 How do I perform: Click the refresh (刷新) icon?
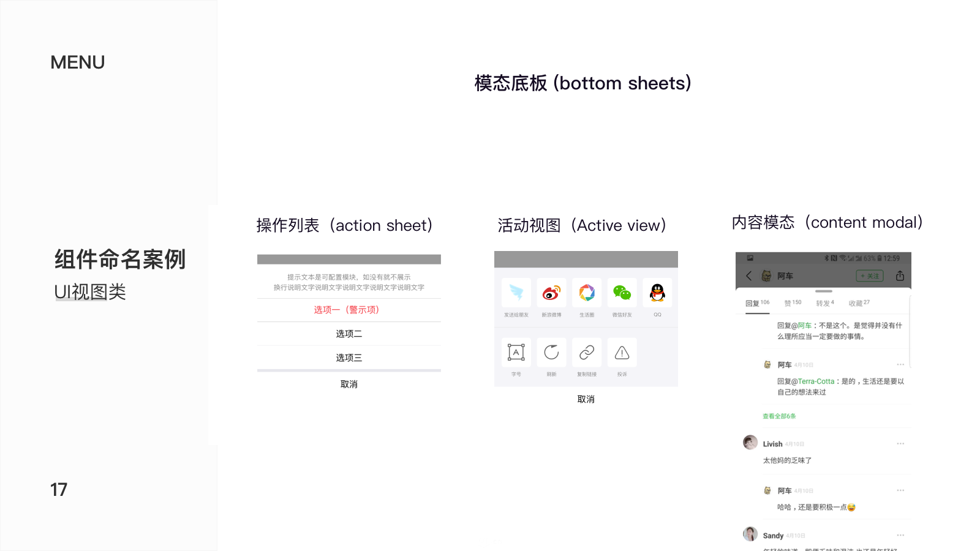coord(551,353)
